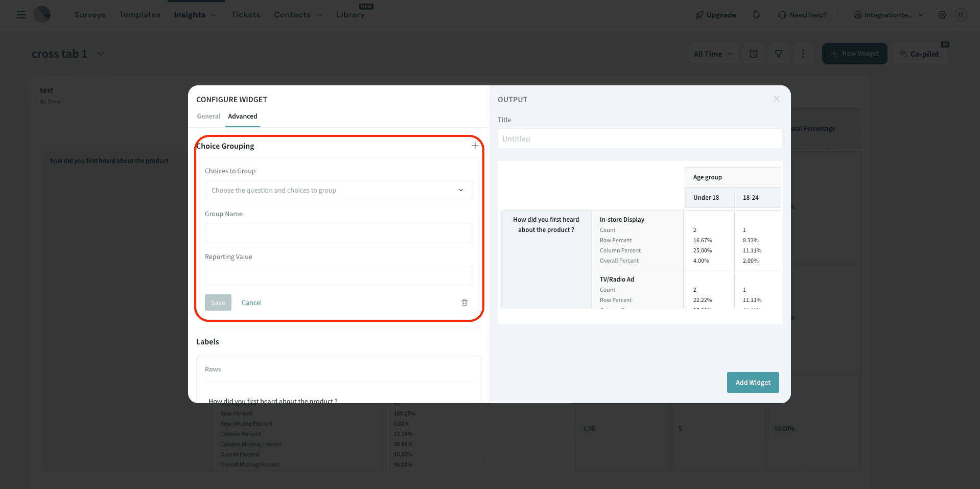
Task: Delete the choice grouping with trash icon
Action: coord(464,303)
